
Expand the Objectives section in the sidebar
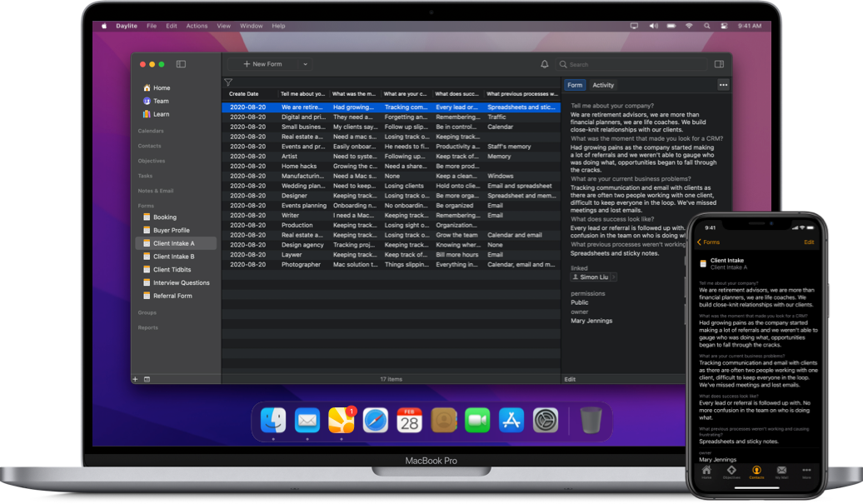[152, 162]
